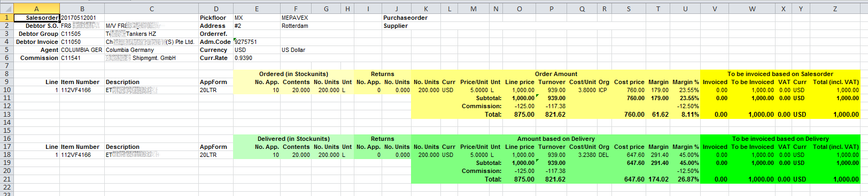The image size is (868, 196).
Task: Select column header Z
Action: coord(835,9)
